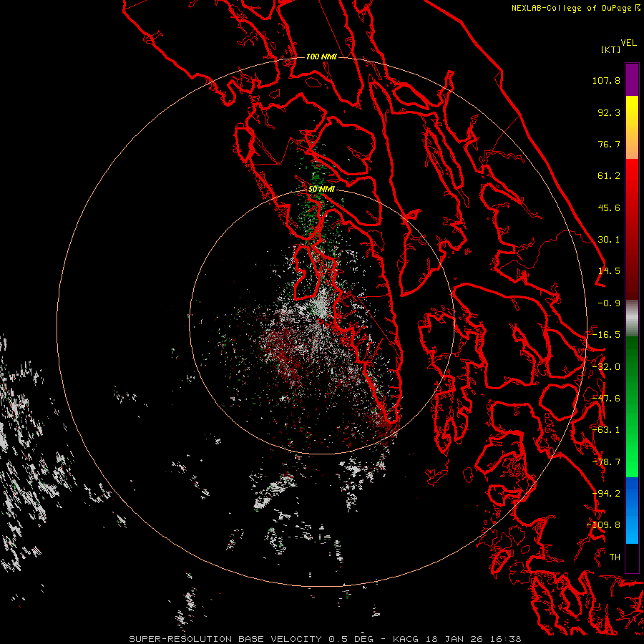644x644 pixels.
Task: Click the 50 NMI range ring label
Action: point(321,189)
